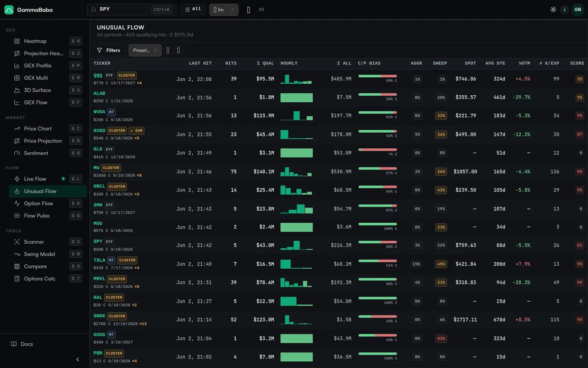Sort by the Σ QUAL column header
The width and height of the screenshot is (588, 368).
pos(265,63)
